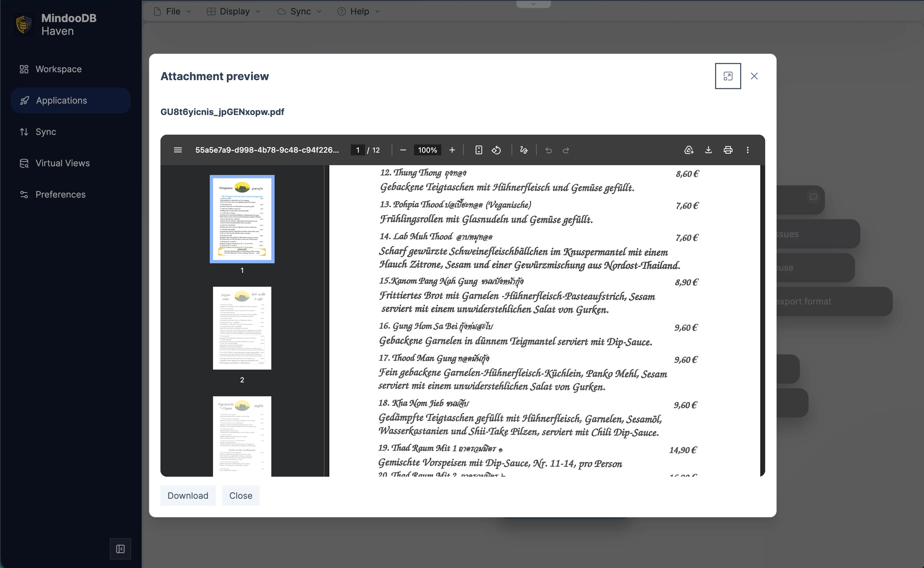Screen dimensions: 924x568
Task: Zoom in on the PDF document
Action: [x=452, y=150]
